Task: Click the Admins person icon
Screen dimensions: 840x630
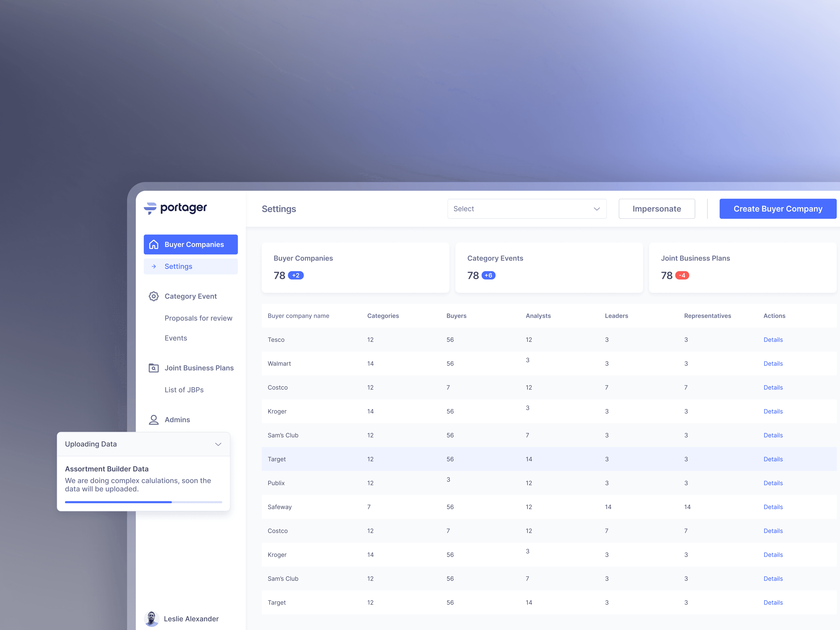Action: pyautogui.click(x=154, y=420)
